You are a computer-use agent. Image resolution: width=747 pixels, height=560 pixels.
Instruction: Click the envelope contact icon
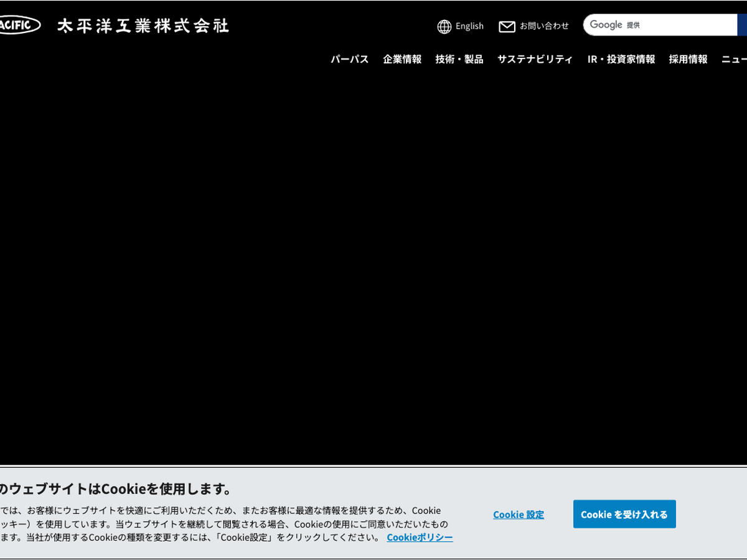[x=507, y=26]
